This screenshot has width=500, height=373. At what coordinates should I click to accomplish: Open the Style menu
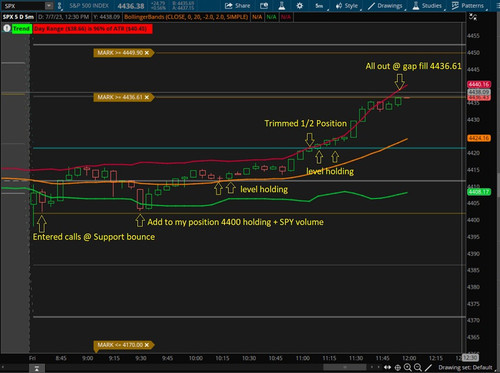[347, 6]
